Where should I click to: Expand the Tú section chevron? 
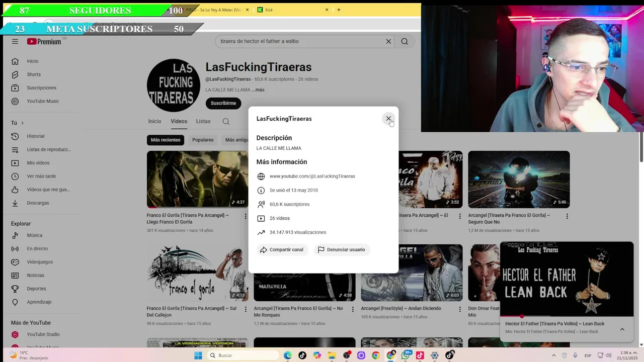coord(22,123)
